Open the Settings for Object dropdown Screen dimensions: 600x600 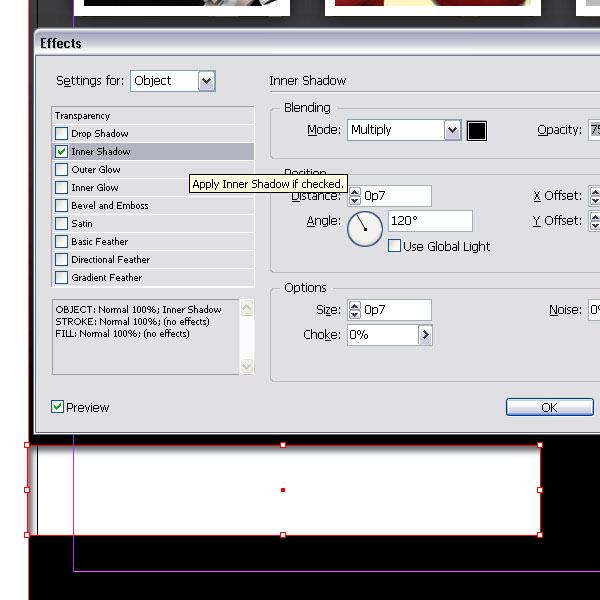(206, 81)
